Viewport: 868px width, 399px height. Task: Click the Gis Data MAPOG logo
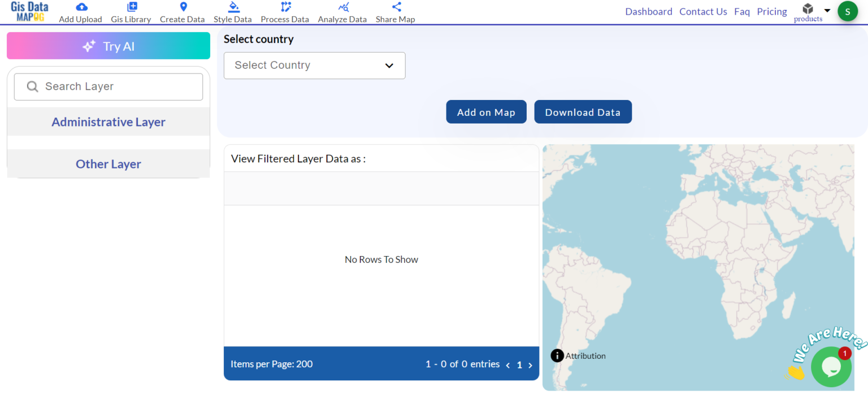pyautogui.click(x=29, y=11)
